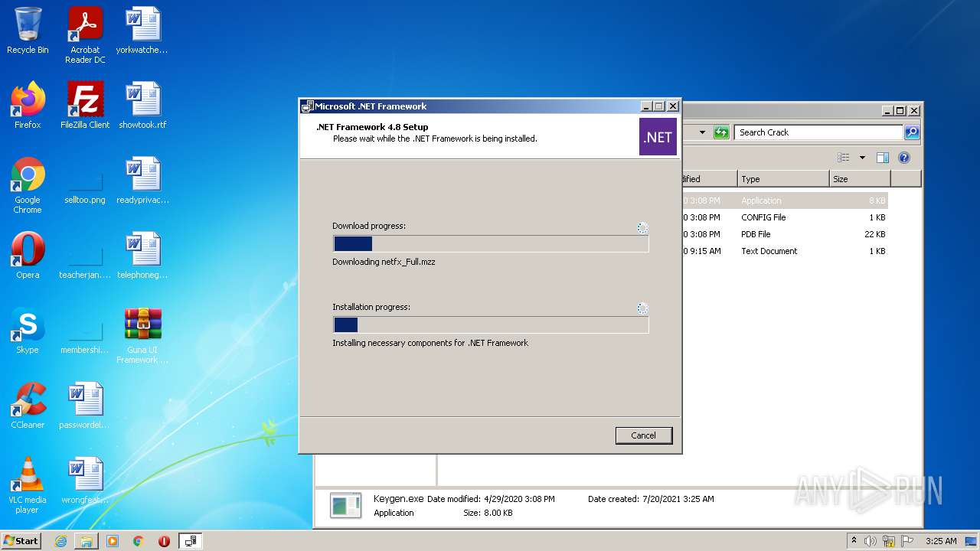Image resolution: width=980 pixels, height=551 pixels.
Task: Minimize the Microsoft .NET Framework window
Action: (646, 106)
